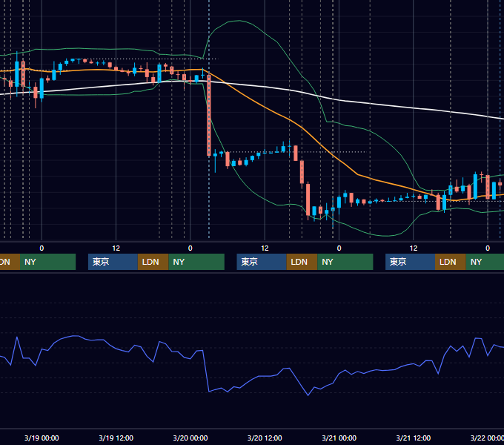Click the NY session block spanning 3/21 00:00
The height and width of the screenshot is (445, 504).
coord(345,262)
